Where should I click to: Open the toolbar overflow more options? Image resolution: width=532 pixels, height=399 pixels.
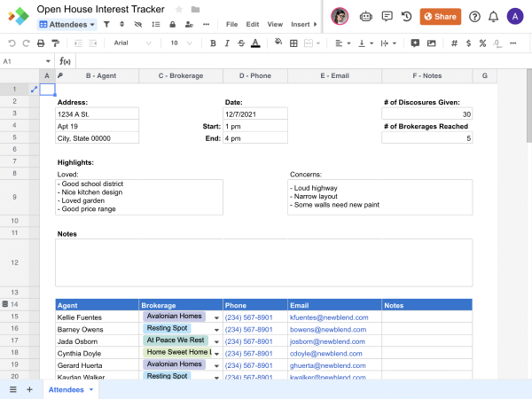[x=513, y=43]
